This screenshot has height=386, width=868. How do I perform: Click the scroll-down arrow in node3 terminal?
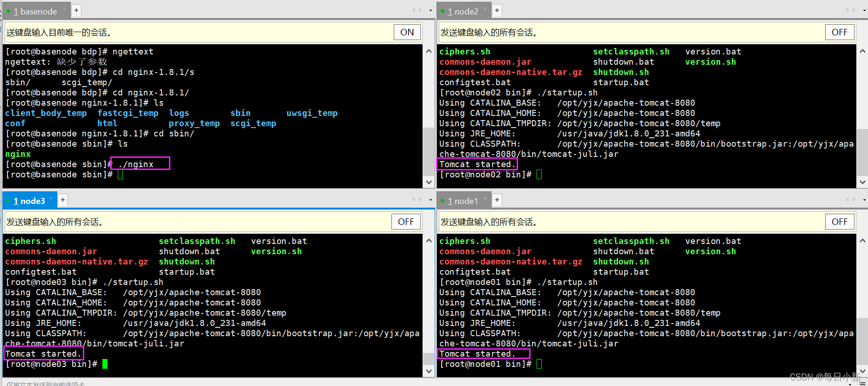tap(429, 371)
